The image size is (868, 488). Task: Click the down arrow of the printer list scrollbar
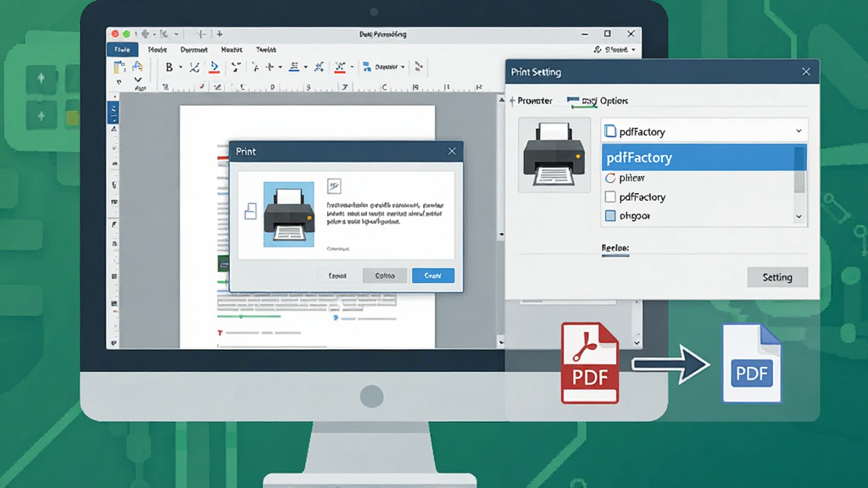tap(798, 216)
